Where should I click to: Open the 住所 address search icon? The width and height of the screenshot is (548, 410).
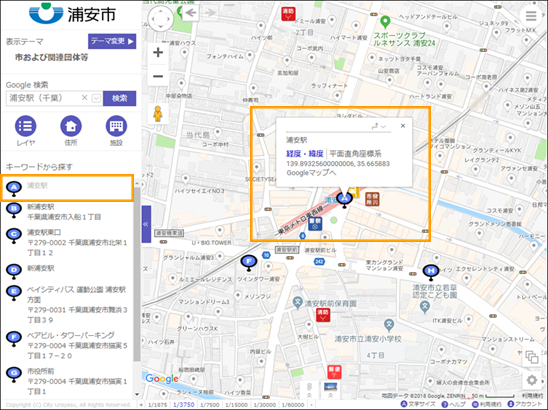pos(71,126)
